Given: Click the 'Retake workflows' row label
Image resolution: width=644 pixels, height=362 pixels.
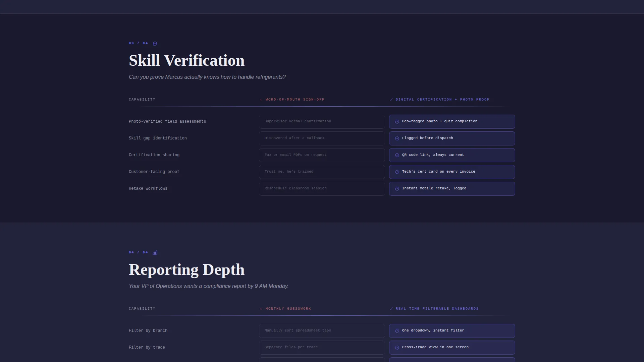Looking at the screenshot, I should click(x=148, y=189).
